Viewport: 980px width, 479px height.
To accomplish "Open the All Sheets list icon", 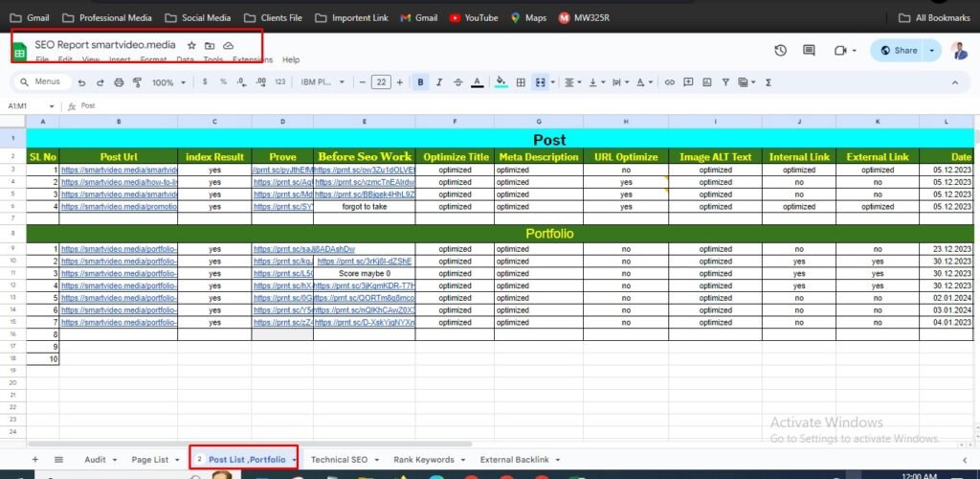I will click(x=58, y=460).
